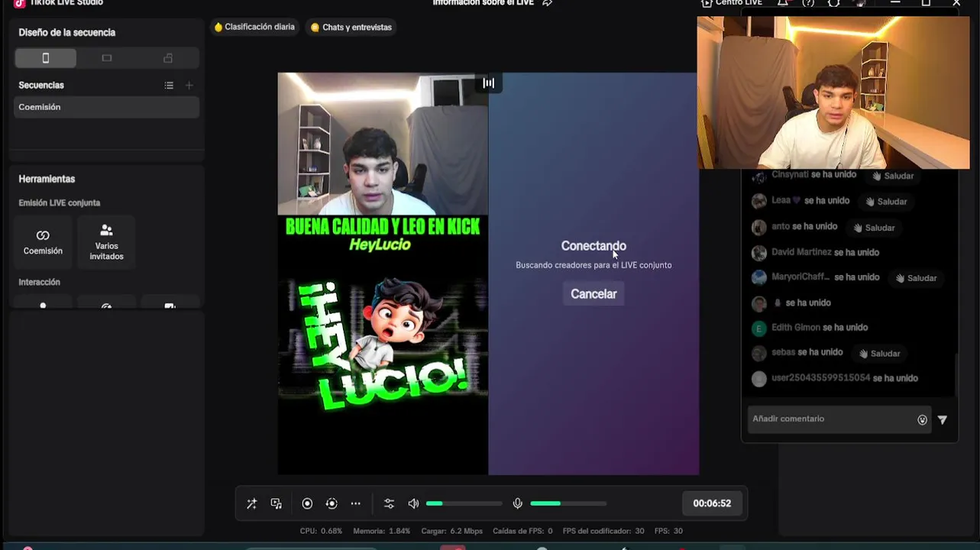
Task: Click the CPU usage status text
Action: pos(321,531)
